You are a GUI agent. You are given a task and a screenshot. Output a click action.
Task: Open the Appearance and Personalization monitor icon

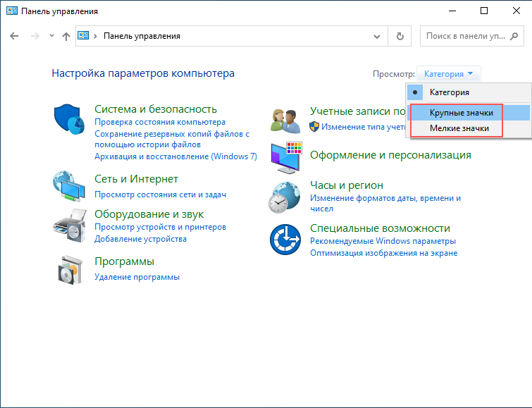[x=286, y=158]
